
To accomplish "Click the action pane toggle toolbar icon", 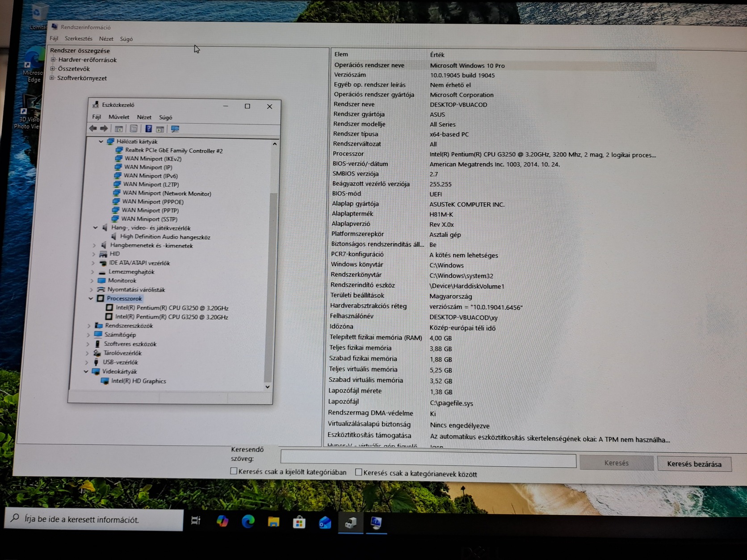I will click(x=160, y=129).
